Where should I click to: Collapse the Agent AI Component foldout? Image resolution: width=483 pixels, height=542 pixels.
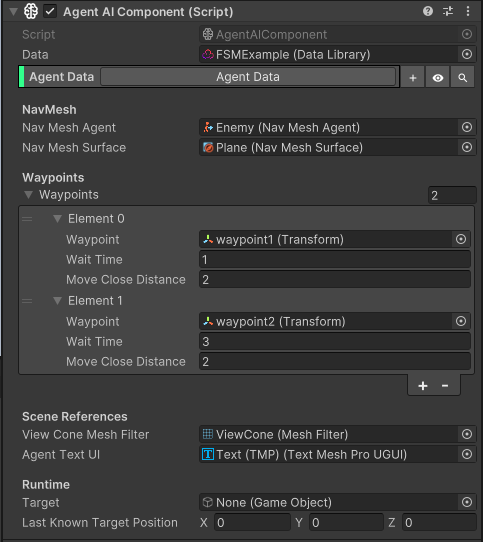13,12
